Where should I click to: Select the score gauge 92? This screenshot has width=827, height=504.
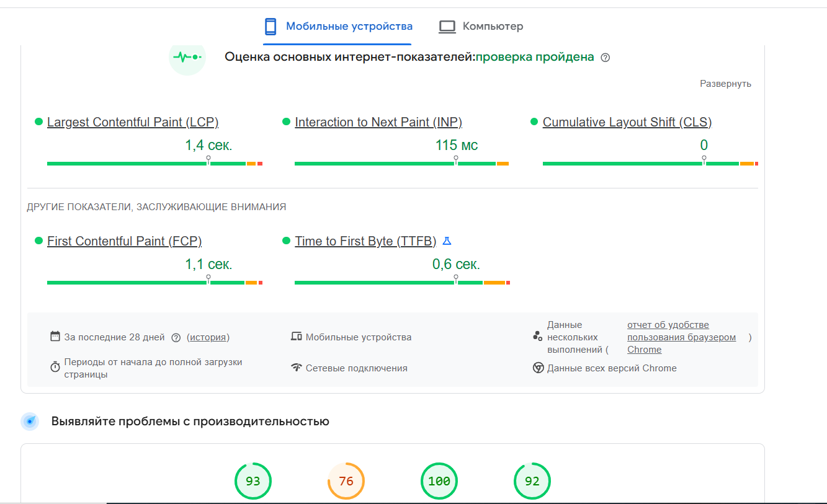[x=532, y=482]
